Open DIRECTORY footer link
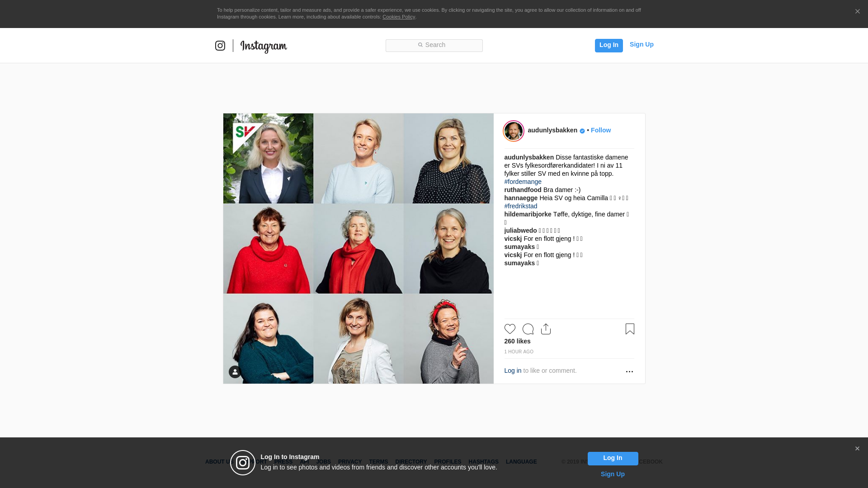This screenshot has height=488, width=868. 411,462
